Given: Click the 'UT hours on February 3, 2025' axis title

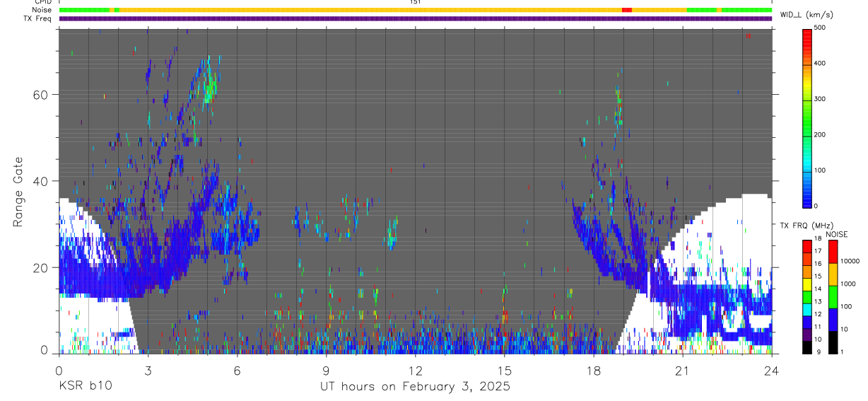Looking at the screenshot, I should 416,386.
